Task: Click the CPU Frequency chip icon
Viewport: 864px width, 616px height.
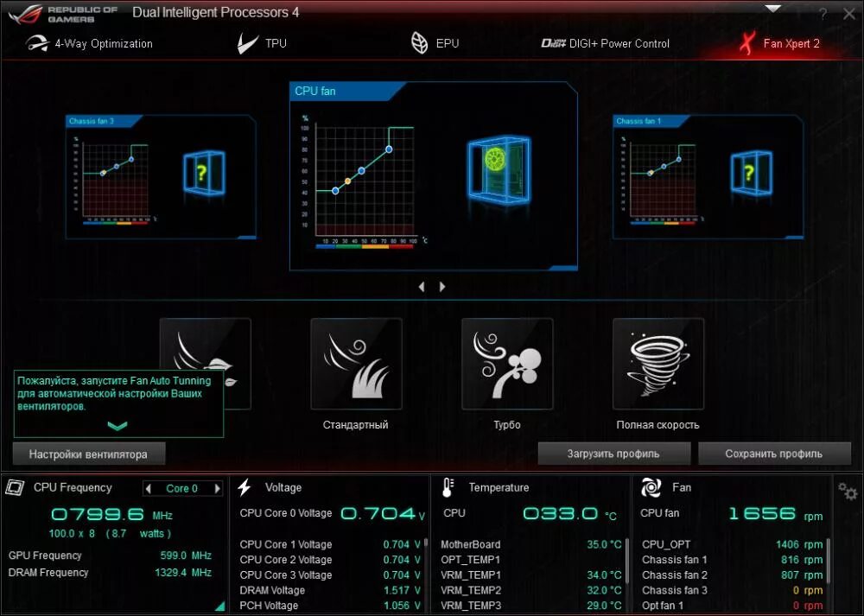Action: pos(16,487)
